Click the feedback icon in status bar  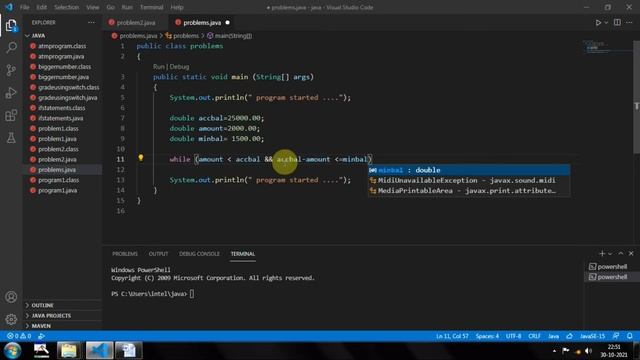616,336
